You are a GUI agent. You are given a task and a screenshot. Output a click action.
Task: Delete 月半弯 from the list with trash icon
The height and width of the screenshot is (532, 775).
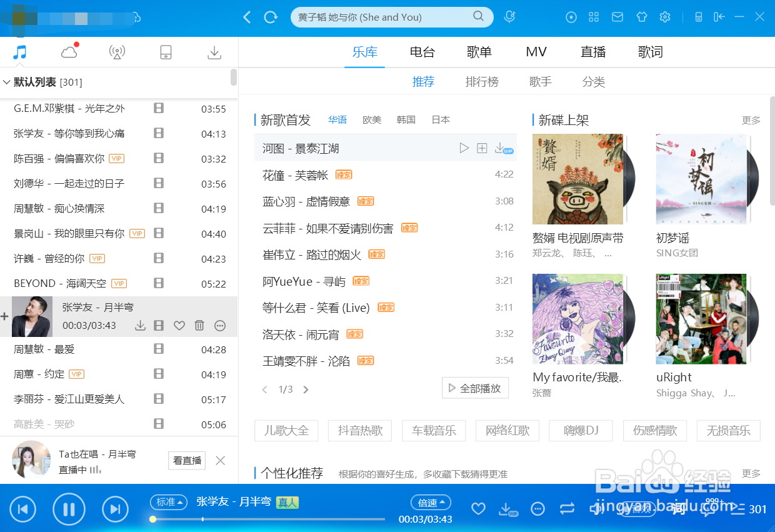[x=199, y=325]
